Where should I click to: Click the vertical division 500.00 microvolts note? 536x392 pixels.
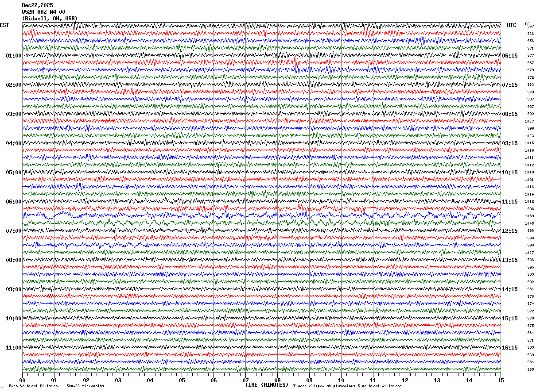[x=56, y=386]
